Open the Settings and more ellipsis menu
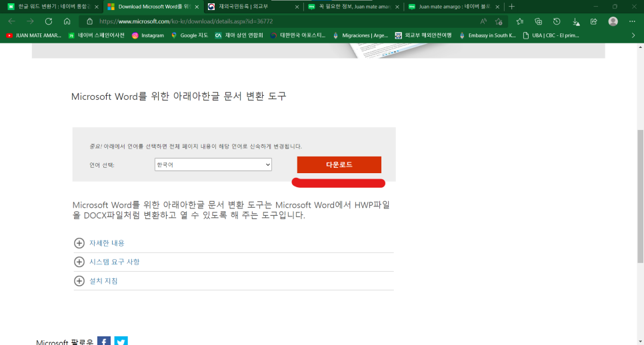The height and width of the screenshot is (345, 644). (x=632, y=21)
